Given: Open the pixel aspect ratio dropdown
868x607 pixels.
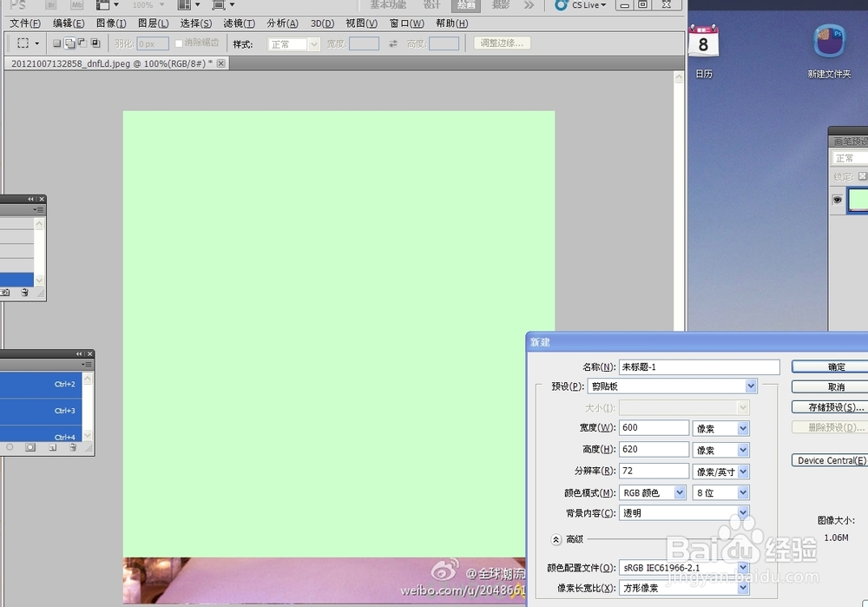Looking at the screenshot, I should click(684, 588).
